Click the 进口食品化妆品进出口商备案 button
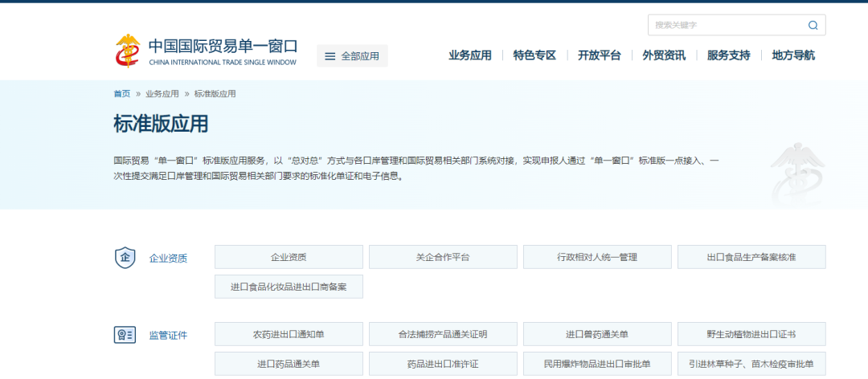 coord(289,287)
